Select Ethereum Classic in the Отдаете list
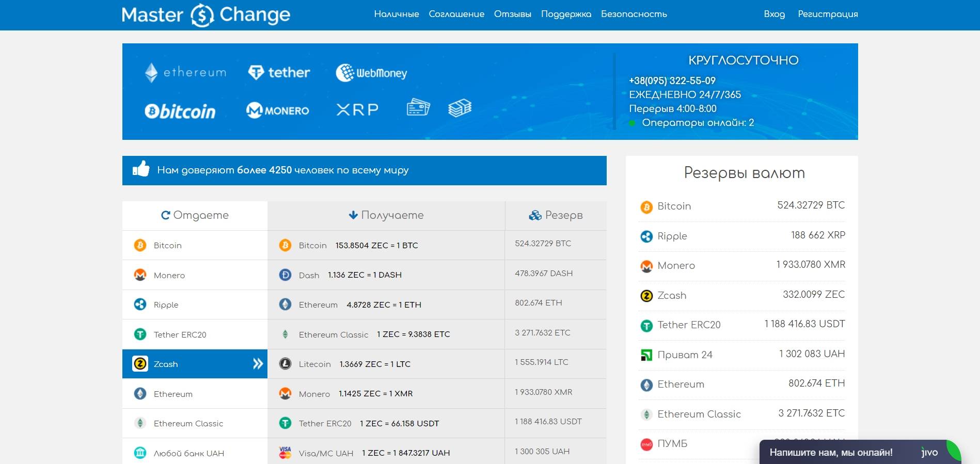 point(195,423)
